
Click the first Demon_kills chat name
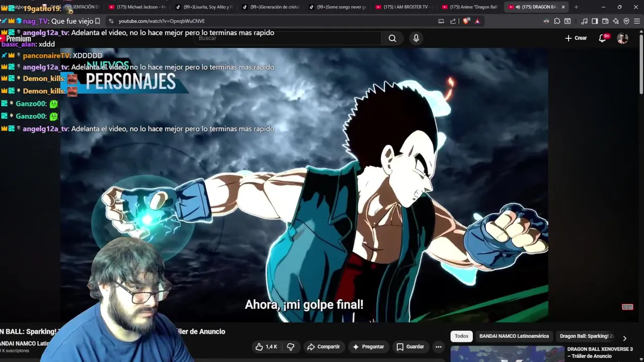click(x=43, y=79)
